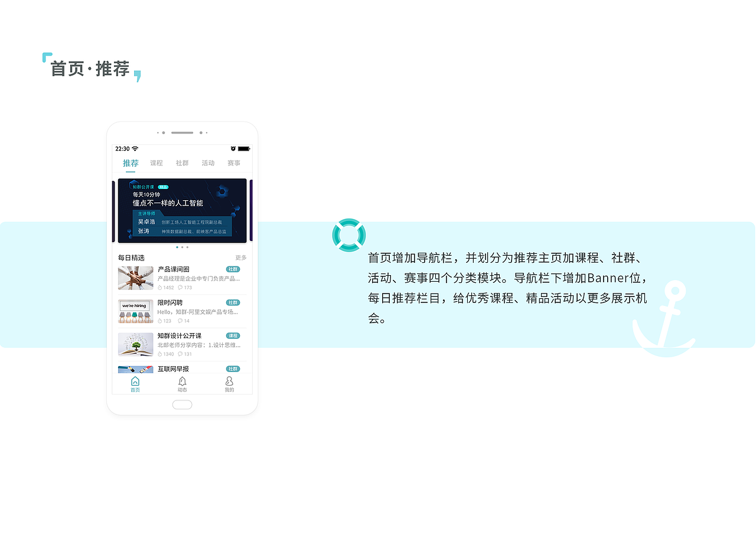Open 动态 via the bell icon
The height and width of the screenshot is (538, 756).
point(182,381)
